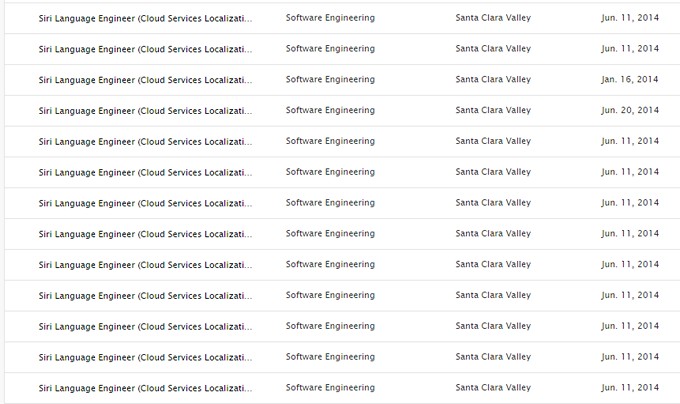The height and width of the screenshot is (404, 680).
Task: Open the listing directly below the Jun. 20 job
Action: click(x=145, y=142)
